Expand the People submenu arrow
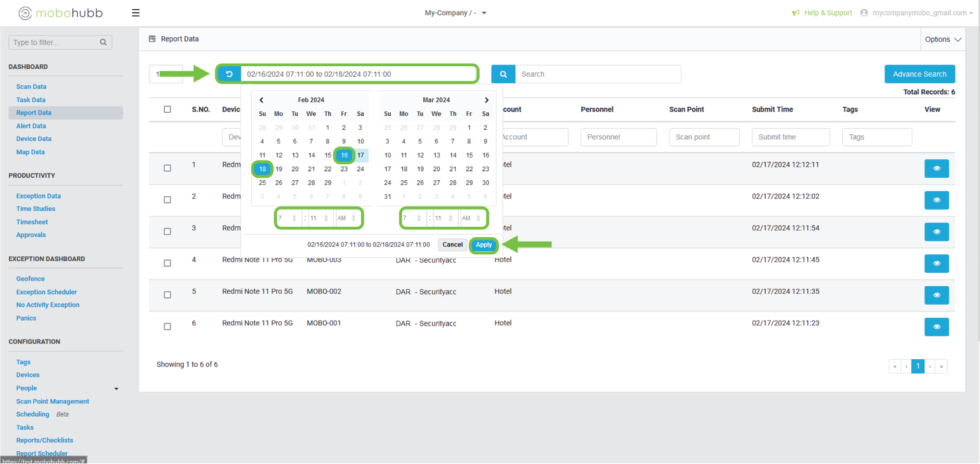The height and width of the screenshot is (464, 980). (x=116, y=389)
